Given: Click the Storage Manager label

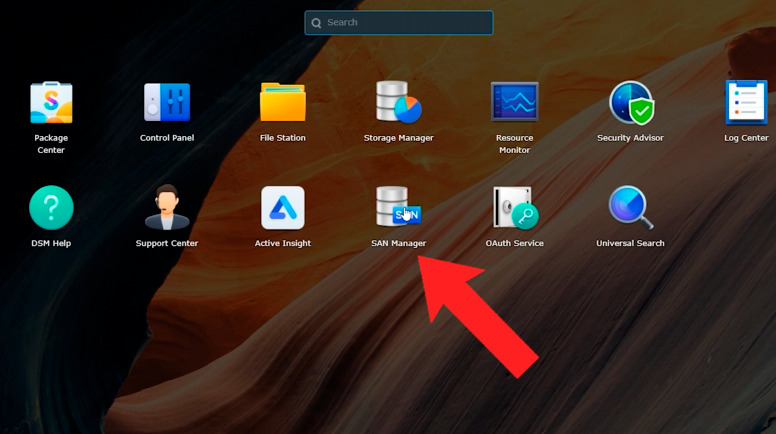Looking at the screenshot, I should tap(398, 138).
